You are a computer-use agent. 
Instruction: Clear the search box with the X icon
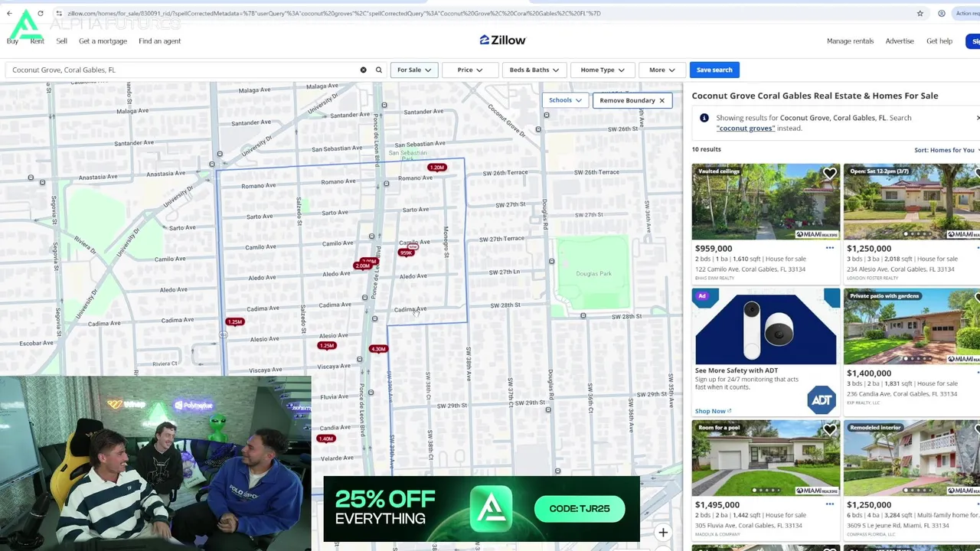pos(363,70)
